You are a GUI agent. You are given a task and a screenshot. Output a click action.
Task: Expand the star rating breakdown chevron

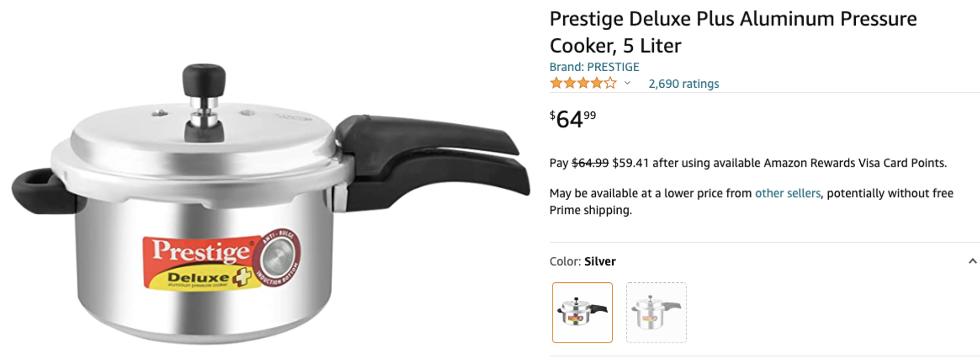coord(627,83)
